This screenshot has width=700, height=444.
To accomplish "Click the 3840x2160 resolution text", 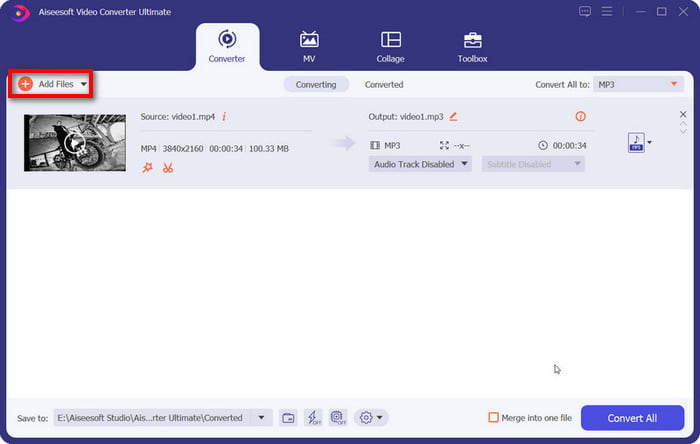I will point(183,149).
